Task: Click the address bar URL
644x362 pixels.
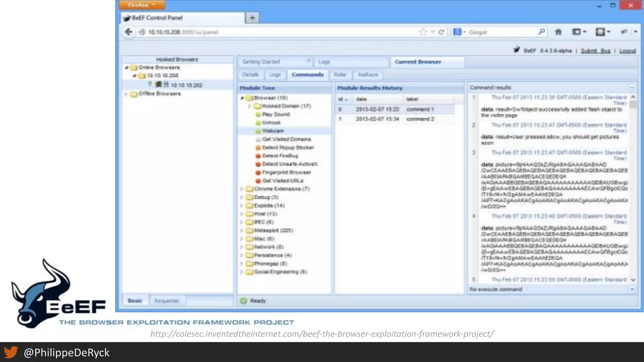Action: pos(183,32)
